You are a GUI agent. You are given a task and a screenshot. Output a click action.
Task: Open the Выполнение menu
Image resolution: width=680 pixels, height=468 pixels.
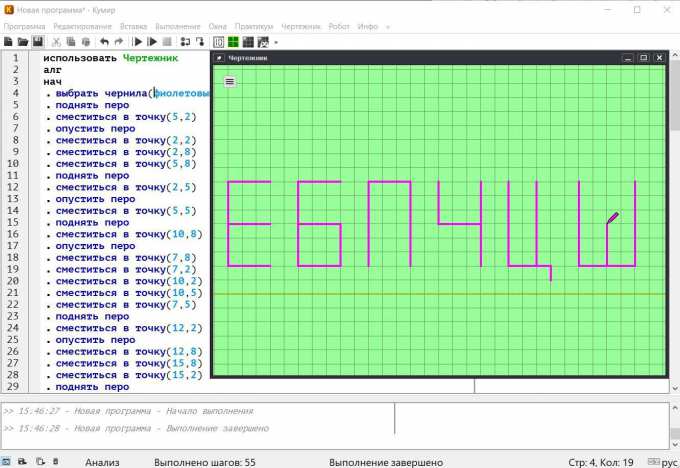(x=179, y=25)
